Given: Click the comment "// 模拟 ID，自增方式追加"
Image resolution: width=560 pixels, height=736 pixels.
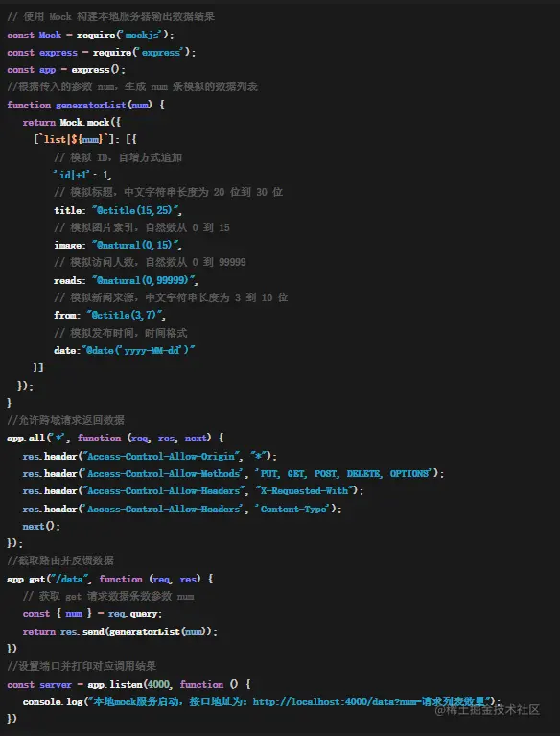Looking at the screenshot, I should click(118, 157).
